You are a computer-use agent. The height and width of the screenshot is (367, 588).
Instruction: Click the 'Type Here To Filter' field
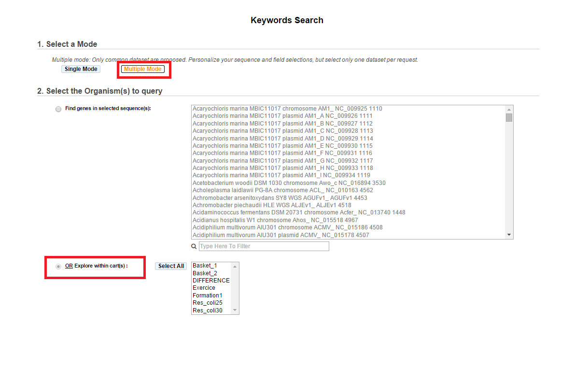(x=264, y=246)
